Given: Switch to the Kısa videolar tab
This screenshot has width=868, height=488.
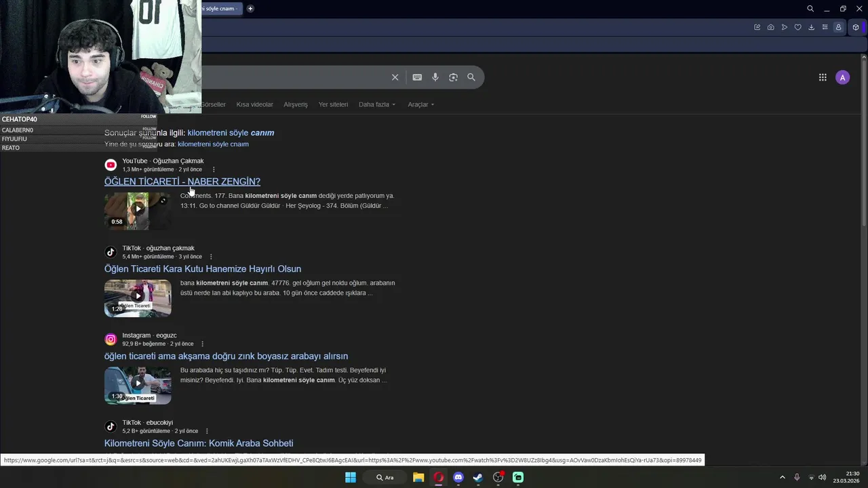Looking at the screenshot, I should click(x=254, y=104).
